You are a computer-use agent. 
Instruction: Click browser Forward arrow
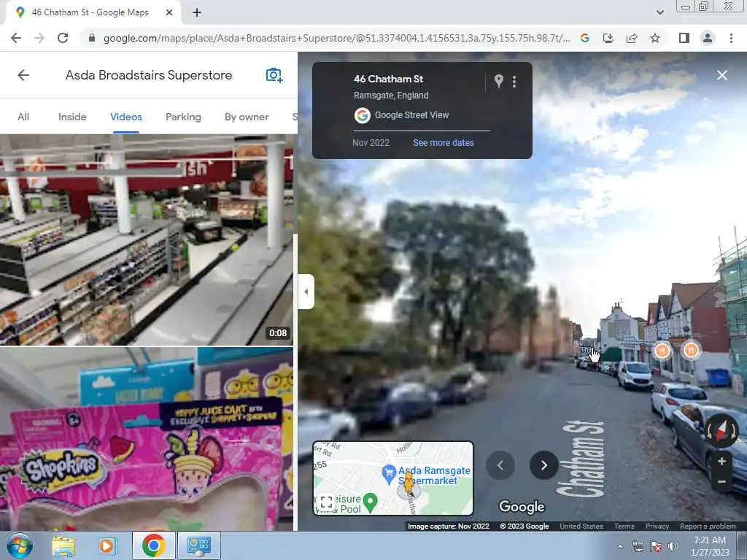pos(39,38)
